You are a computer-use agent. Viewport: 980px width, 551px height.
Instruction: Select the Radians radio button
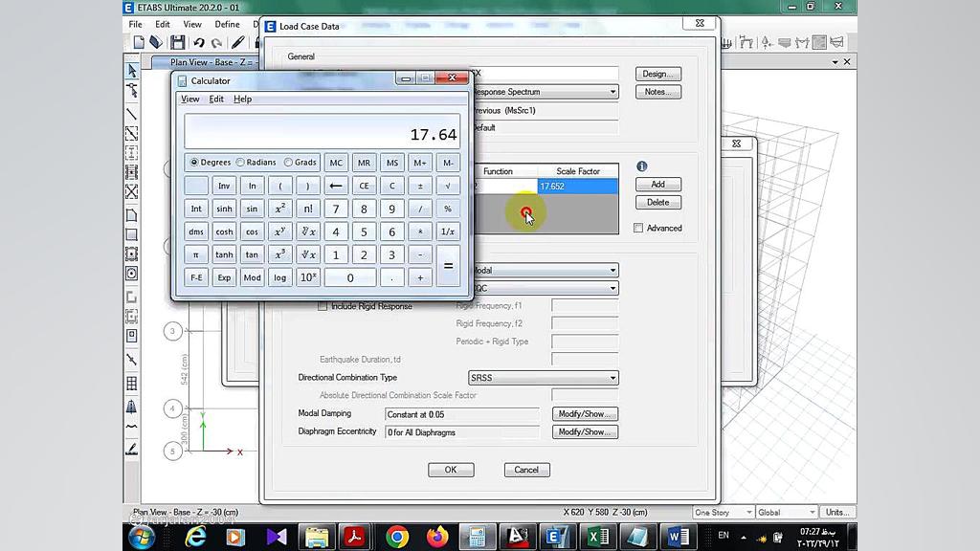[240, 163]
